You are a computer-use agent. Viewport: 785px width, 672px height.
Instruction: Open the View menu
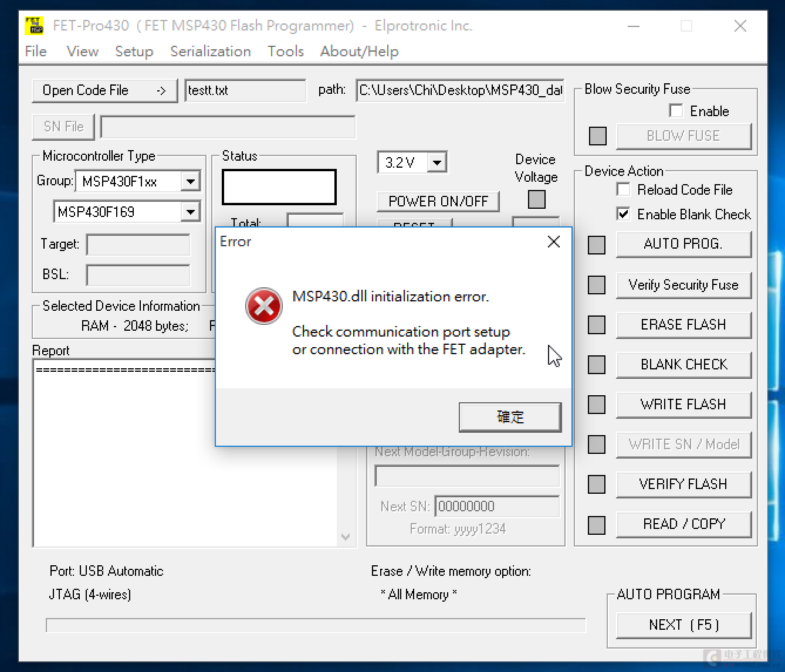coord(82,52)
